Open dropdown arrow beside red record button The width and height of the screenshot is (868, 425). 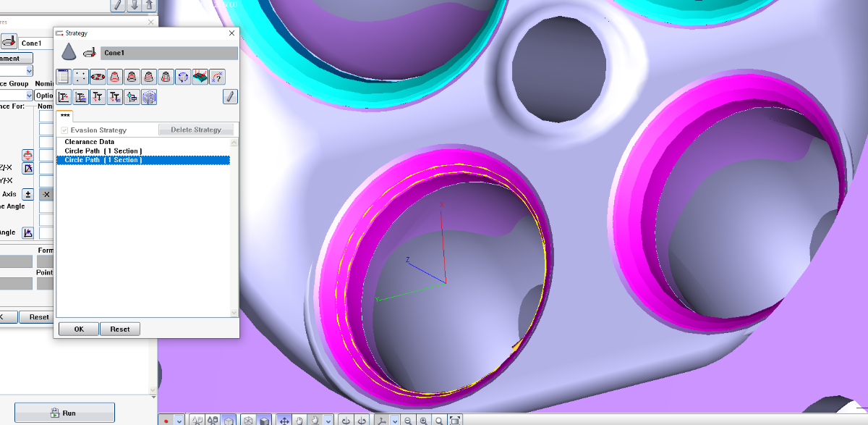tap(179, 420)
